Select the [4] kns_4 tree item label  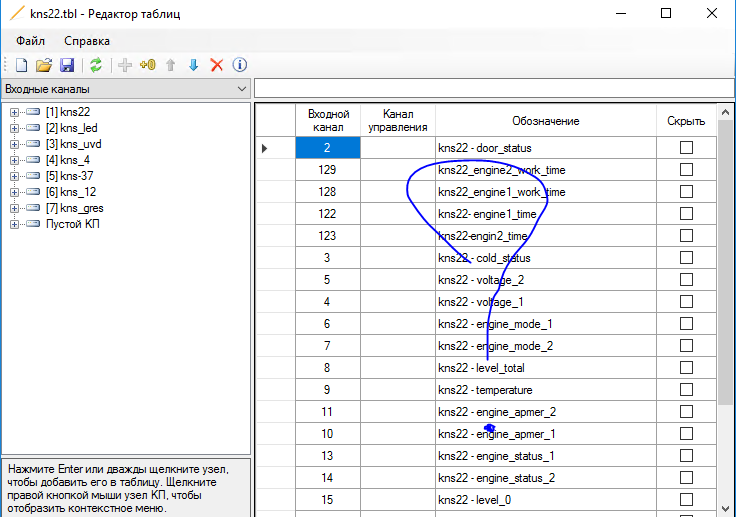point(68,160)
